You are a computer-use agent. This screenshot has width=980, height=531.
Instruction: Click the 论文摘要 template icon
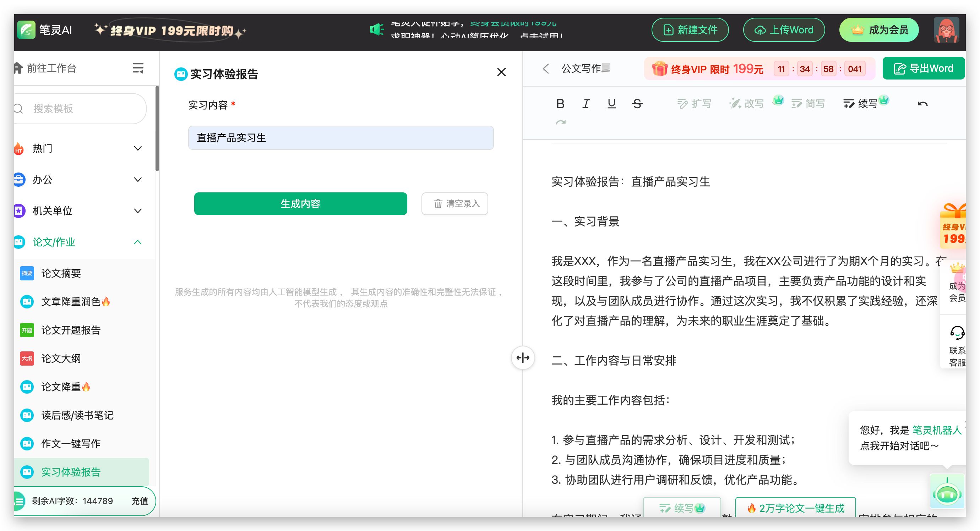click(x=27, y=273)
